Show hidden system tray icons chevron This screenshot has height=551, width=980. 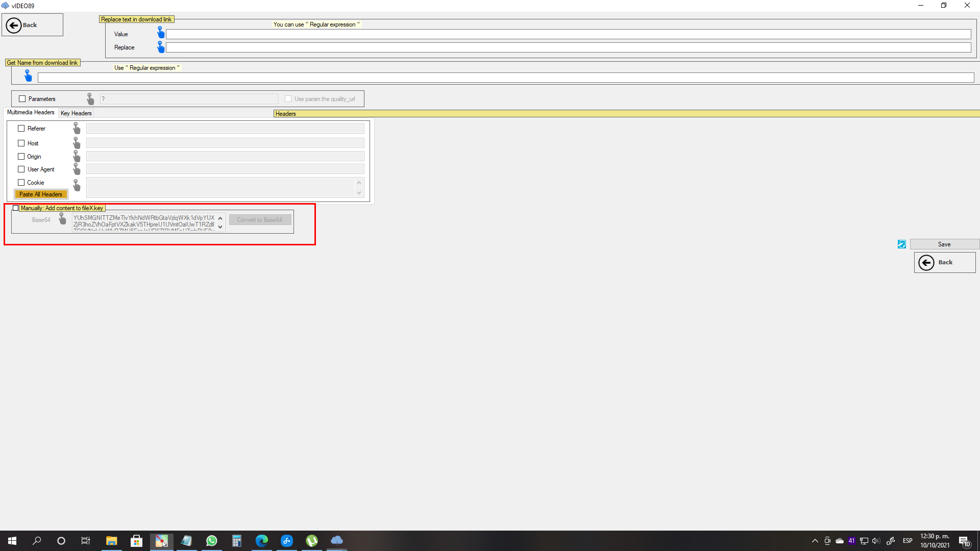[x=815, y=541]
